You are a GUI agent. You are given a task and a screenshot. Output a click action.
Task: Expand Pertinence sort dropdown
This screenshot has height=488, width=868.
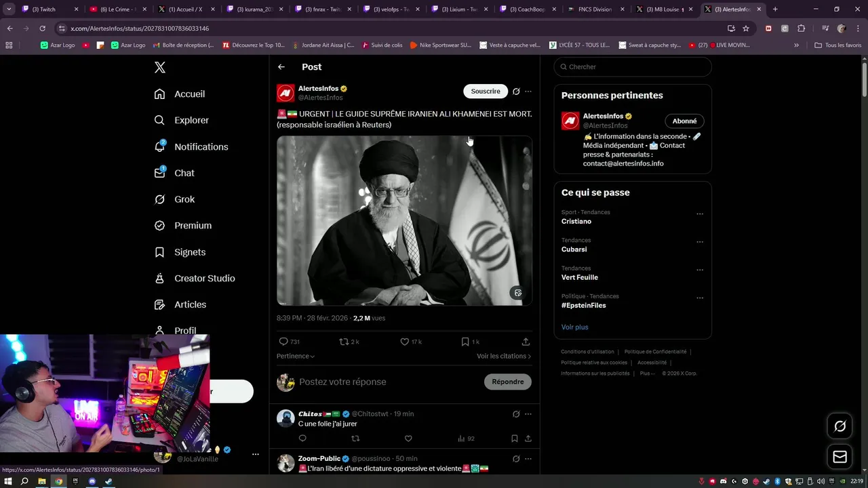[x=296, y=356]
